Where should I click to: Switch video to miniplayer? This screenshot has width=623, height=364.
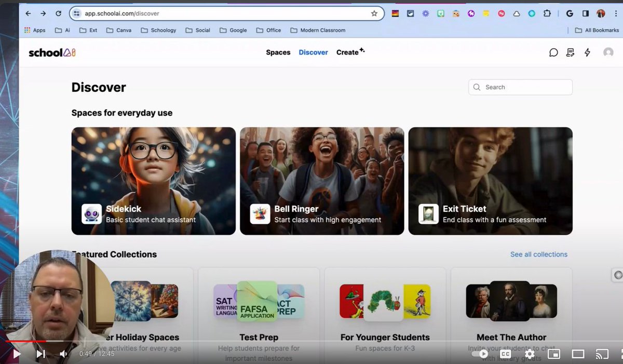[554, 354]
